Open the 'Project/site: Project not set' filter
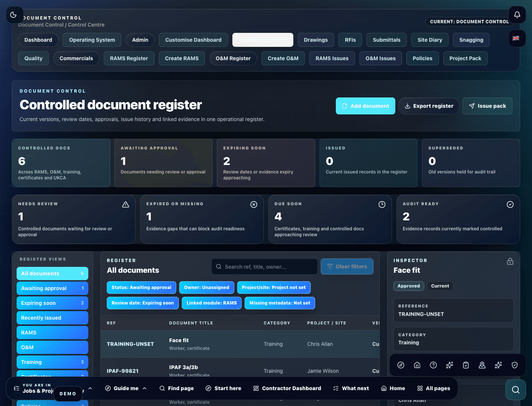 tap(274, 288)
